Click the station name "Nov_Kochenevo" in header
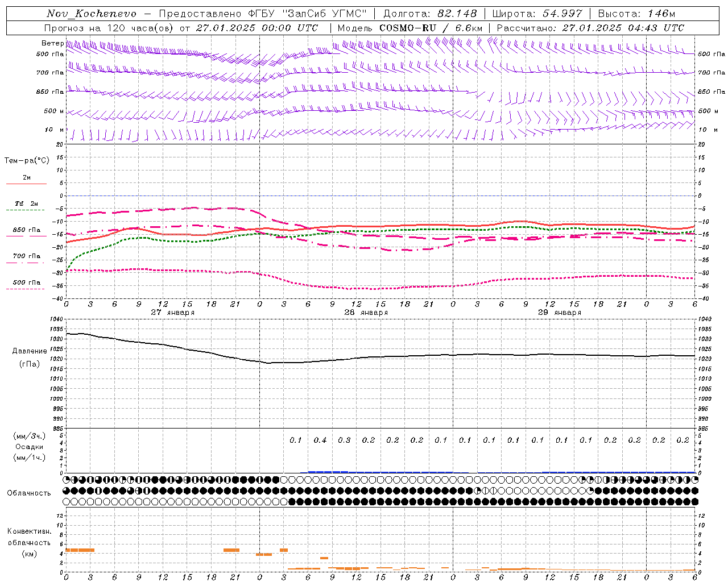The height and width of the screenshot is (582, 728). (91, 14)
